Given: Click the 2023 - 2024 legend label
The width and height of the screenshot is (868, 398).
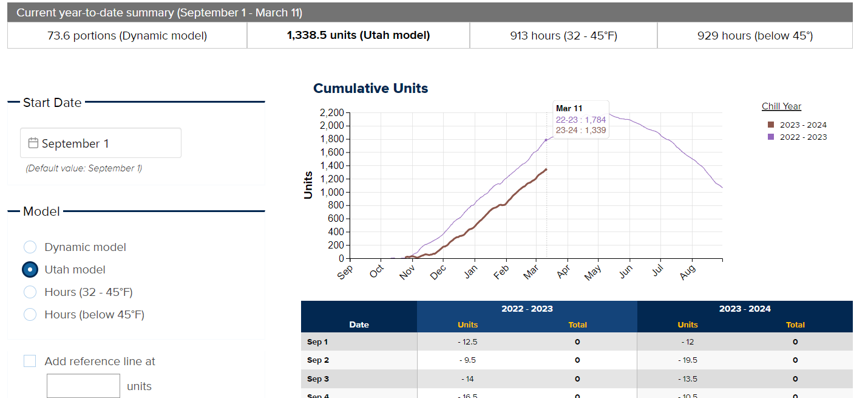Looking at the screenshot, I should tap(803, 125).
